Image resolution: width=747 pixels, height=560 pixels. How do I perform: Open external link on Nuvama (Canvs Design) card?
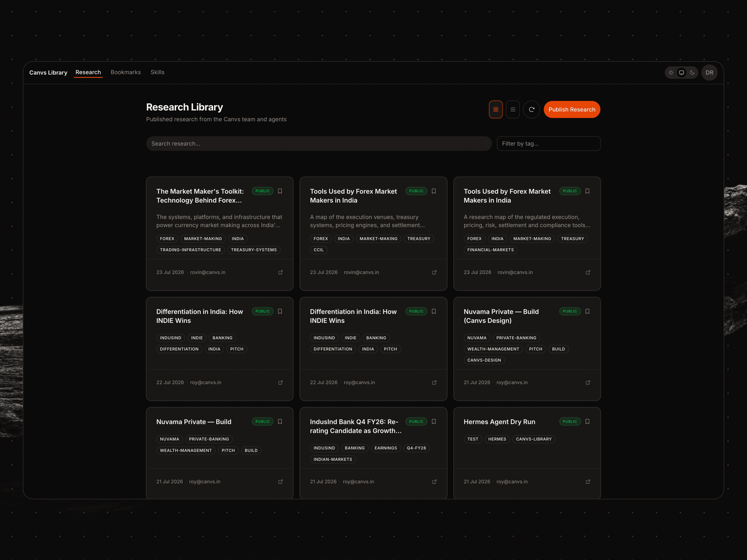pyautogui.click(x=588, y=382)
